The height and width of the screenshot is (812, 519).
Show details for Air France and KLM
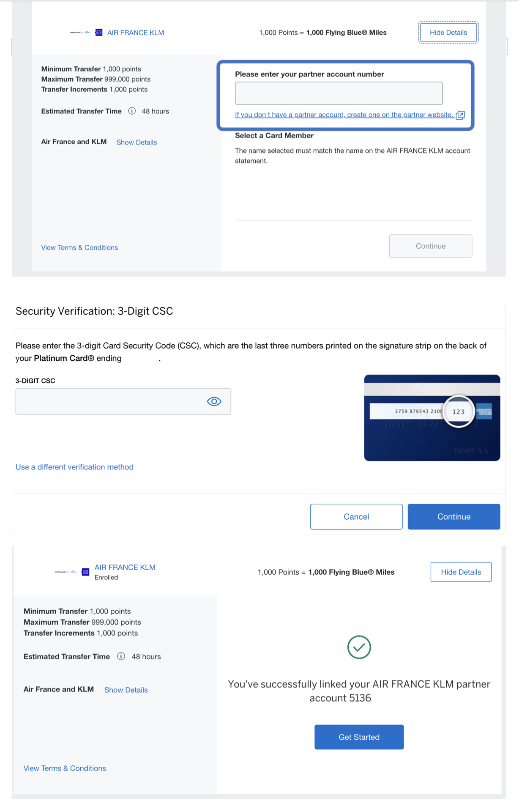pyautogui.click(x=136, y=142)
